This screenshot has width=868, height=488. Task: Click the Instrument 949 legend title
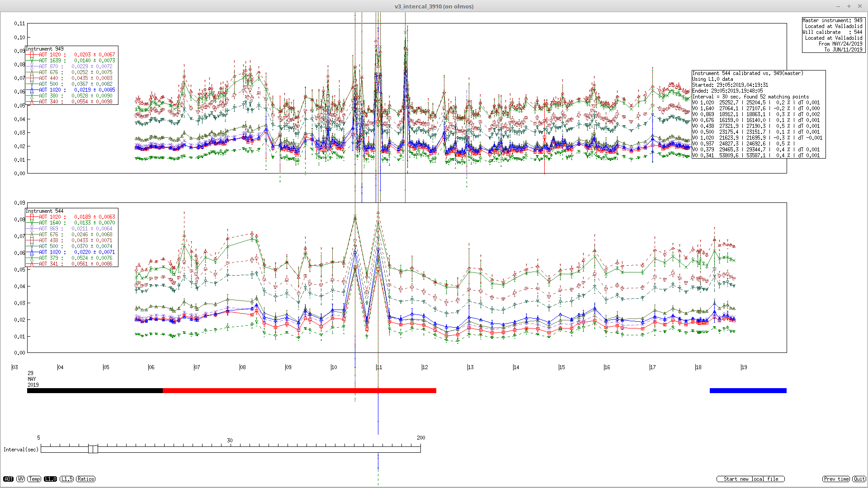[x=45, y=49]
